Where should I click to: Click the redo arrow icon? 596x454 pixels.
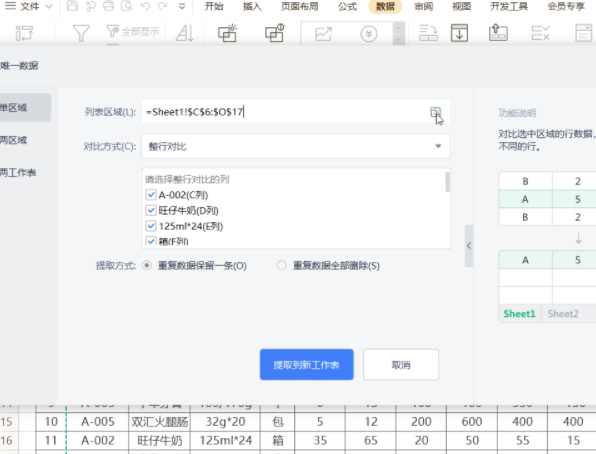tap(163, 6)
